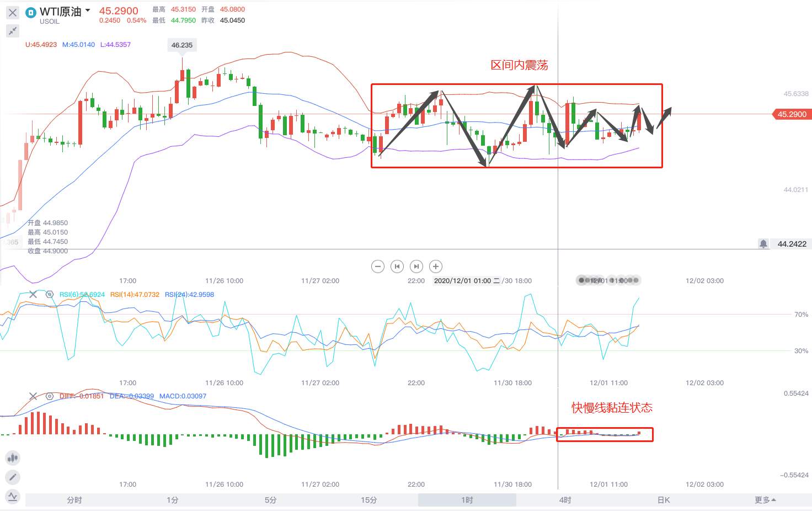Click the Bollinger lower value L:44.5357
Image resolution: width=812 pixels, height=511 pixels.
pyautogui.click(x=115, y=45)
